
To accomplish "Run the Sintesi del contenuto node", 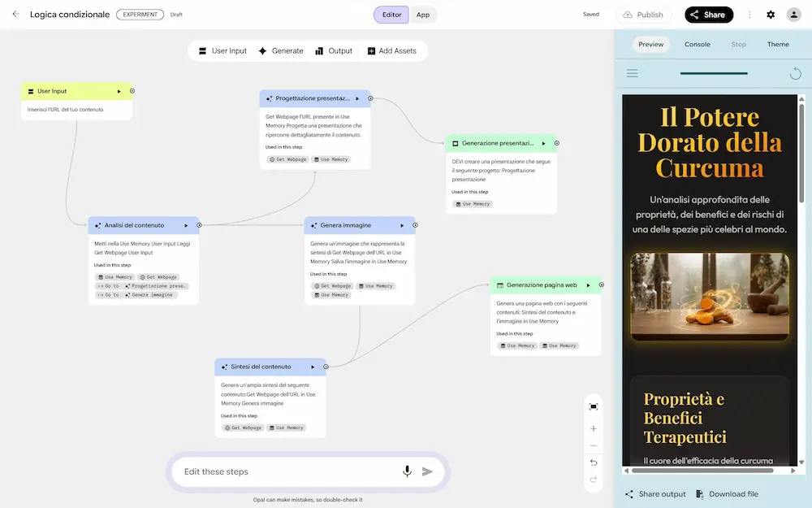I will tap(313, 367).
